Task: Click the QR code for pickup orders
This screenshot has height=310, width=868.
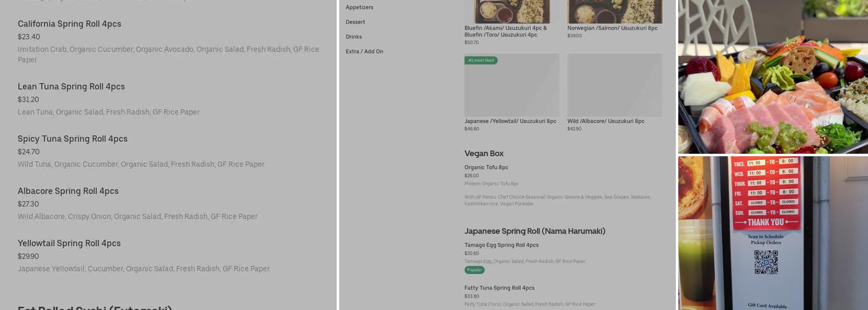Action: (x=766, y=262)
